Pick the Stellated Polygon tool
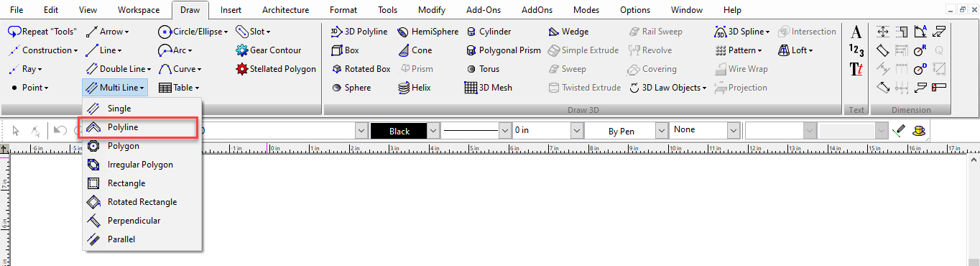 pos(276,69)
